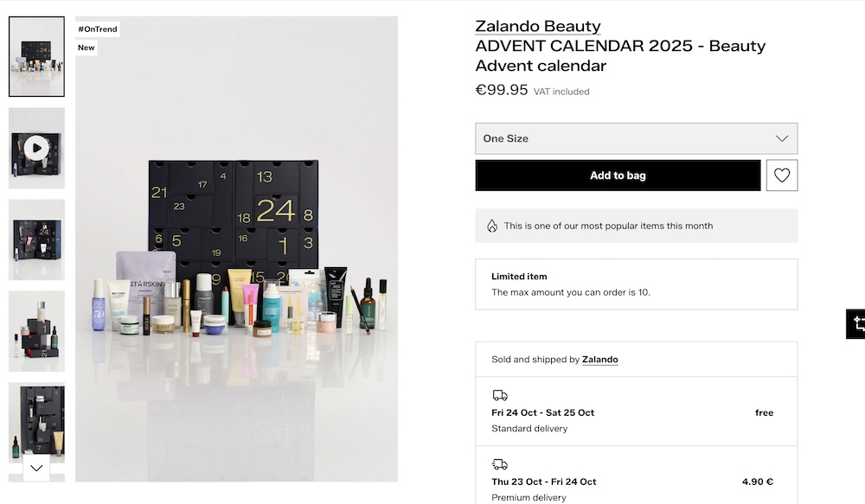This screenshot has width=865, height=504.
Task: Click the flame popularity icon
Action: pyautogui.click(x=492, y=226)
